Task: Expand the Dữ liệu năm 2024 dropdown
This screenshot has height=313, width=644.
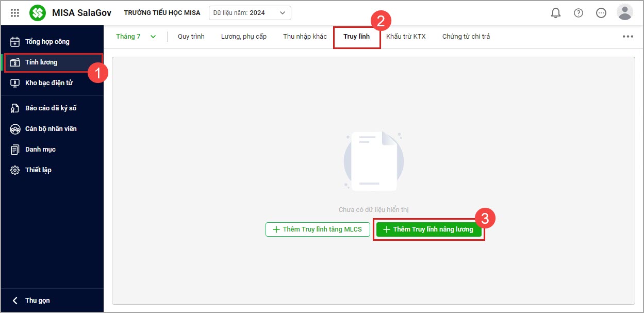Action: pos(250,13)
